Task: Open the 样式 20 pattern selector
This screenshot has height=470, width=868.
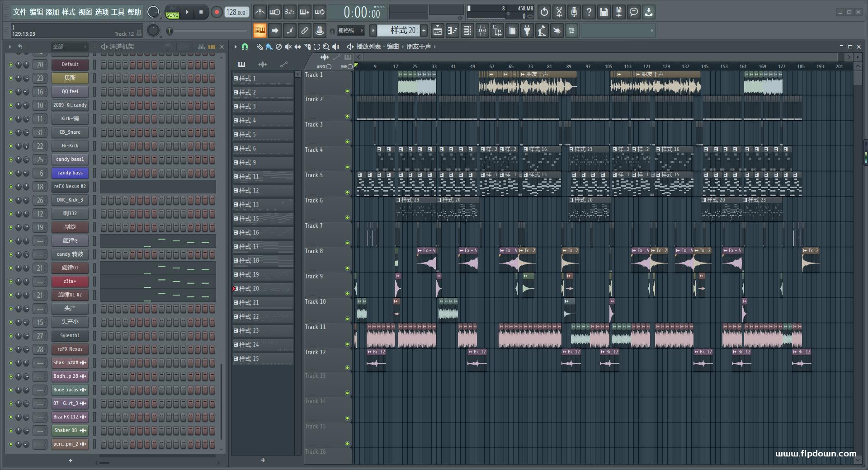Action: pos(398,31)
